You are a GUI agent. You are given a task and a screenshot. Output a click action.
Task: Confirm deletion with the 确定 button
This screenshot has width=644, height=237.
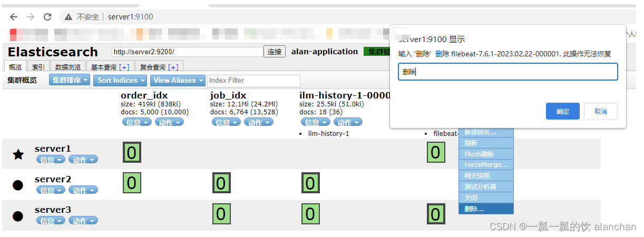coord(563,111)
